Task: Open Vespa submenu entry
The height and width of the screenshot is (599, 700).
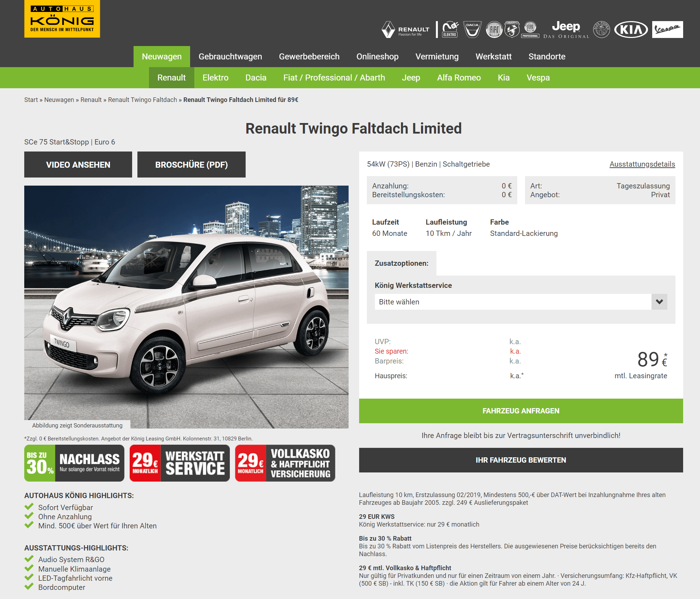Action: coord(538,78)
